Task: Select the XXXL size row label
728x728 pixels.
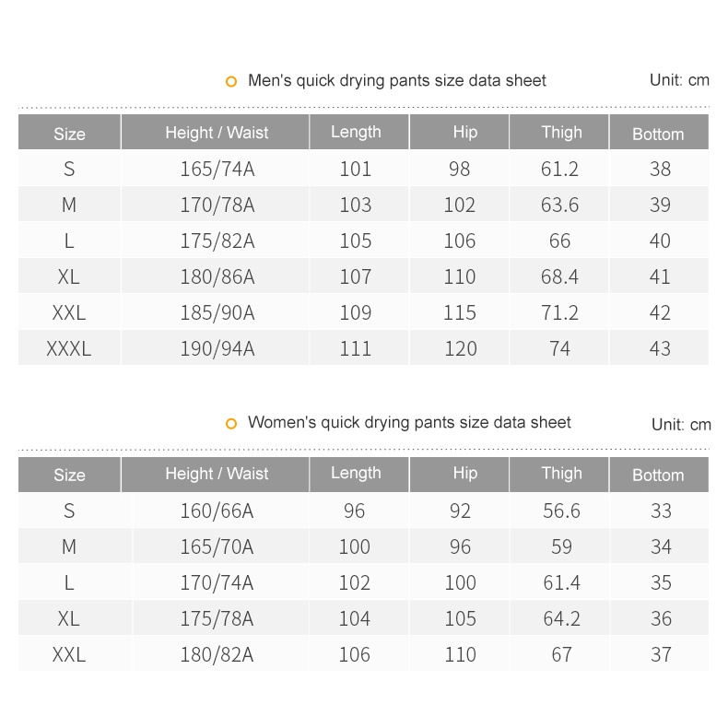Action: [x=69, y=349]
